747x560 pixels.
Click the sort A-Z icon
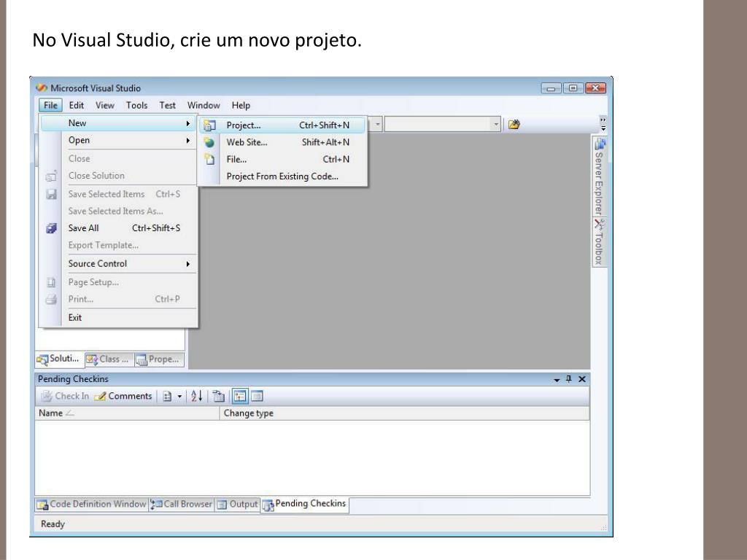click(197, 396)
